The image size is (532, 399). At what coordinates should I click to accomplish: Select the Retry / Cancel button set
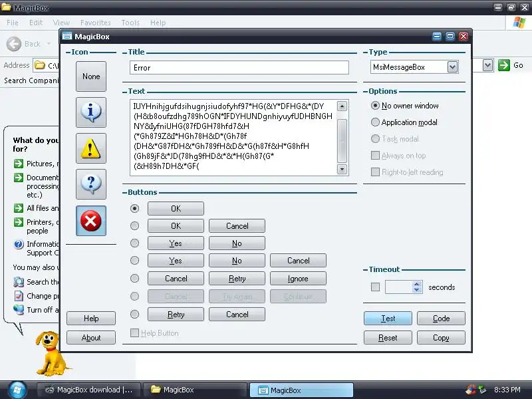coord(135,314)
